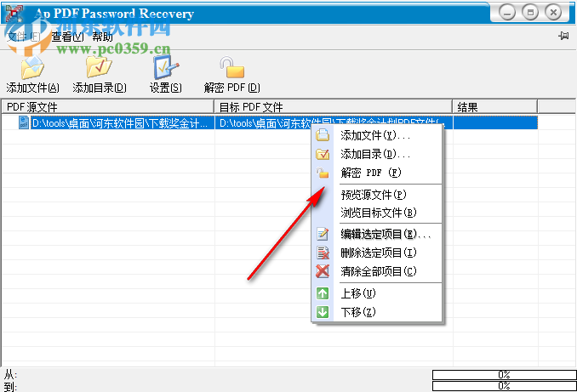Click the Add File toolbar icon
Screen dimensions: 577x392
click(x=32, y=68)
